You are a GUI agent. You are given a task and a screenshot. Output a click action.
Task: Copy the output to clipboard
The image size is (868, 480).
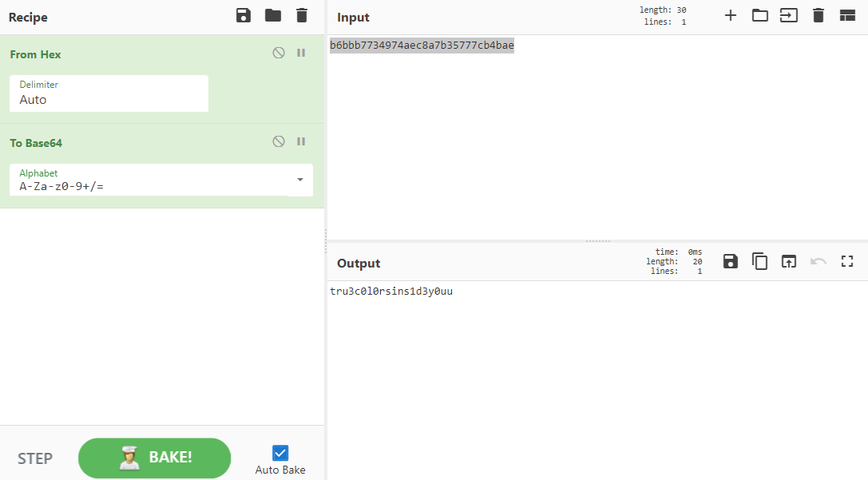[759, 261]
